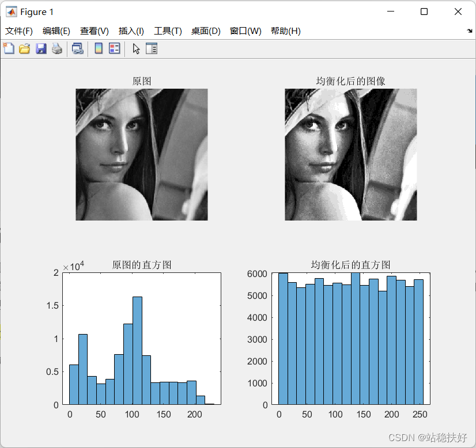The height and width of the screenshot is (448, 476).
Task: Click the New Figure toolbar icon
Action: tap(9, 48)
